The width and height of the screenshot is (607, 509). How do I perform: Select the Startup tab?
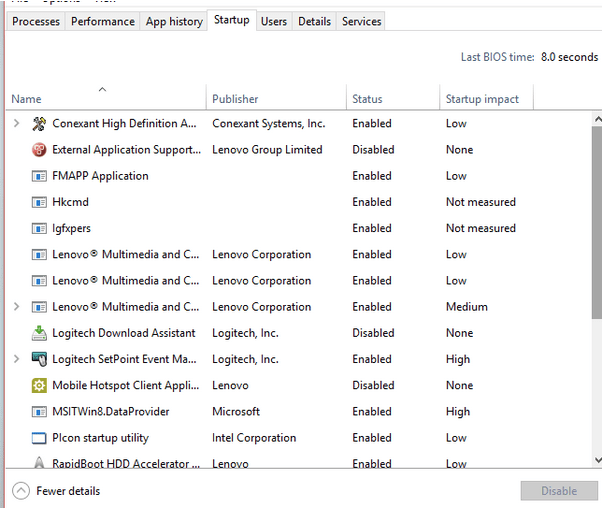click(x=232, y=20)
